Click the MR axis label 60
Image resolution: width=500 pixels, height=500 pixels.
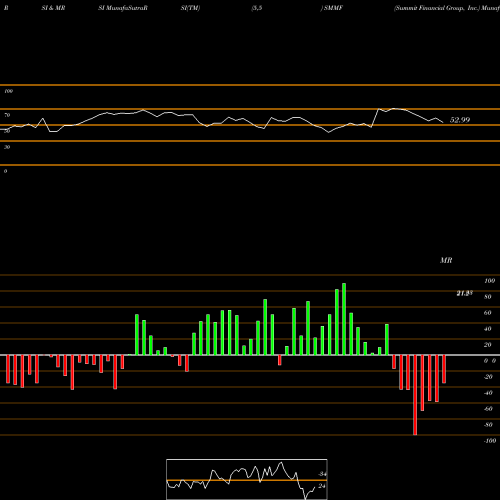click(488, 313)
